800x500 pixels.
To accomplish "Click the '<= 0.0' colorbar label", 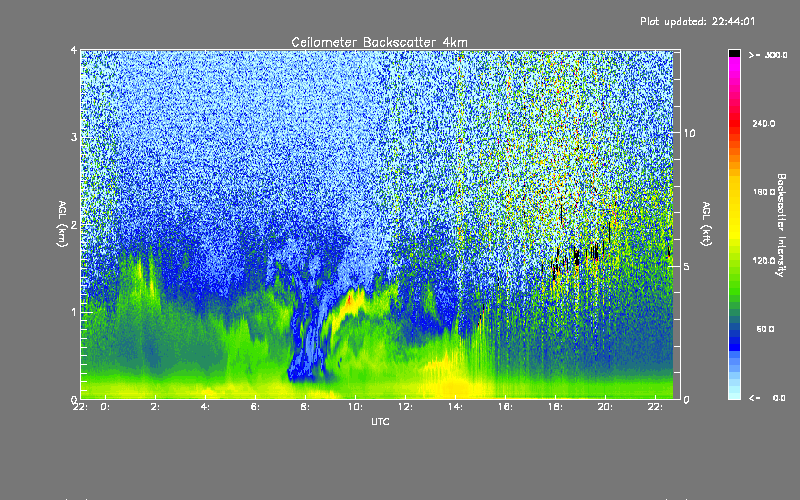I will point(767,398).
